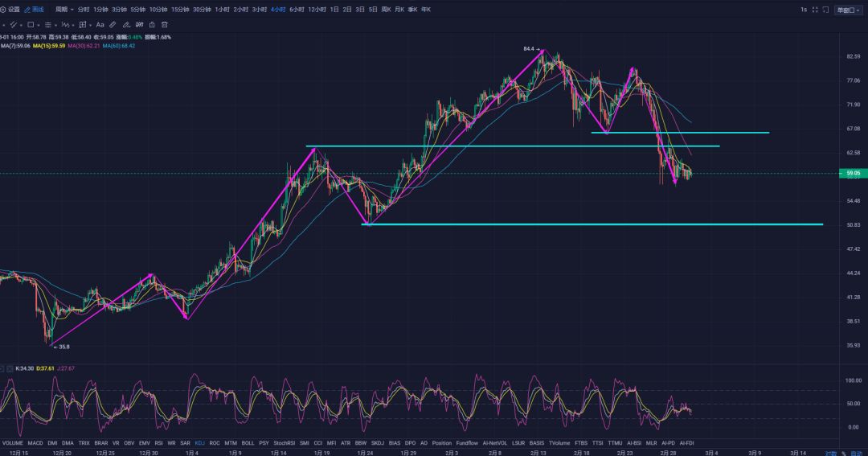Click the 1s refresh interval control
Screen dimensions: 868x456
point(803,10)
